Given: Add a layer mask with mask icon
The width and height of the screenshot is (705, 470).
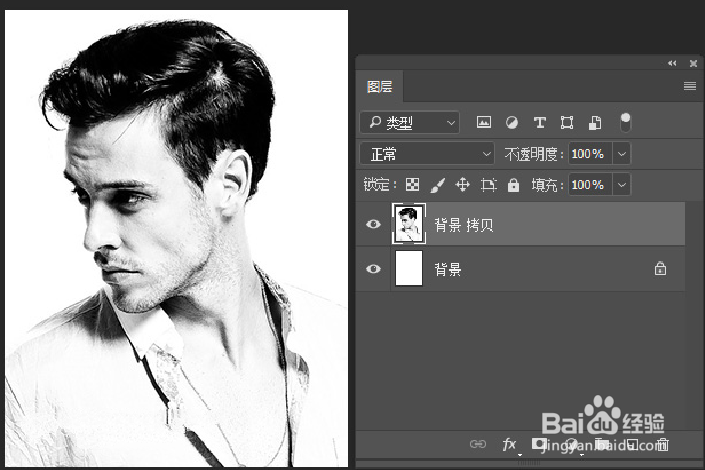Looking at the screenshot, I should (538, 444).
